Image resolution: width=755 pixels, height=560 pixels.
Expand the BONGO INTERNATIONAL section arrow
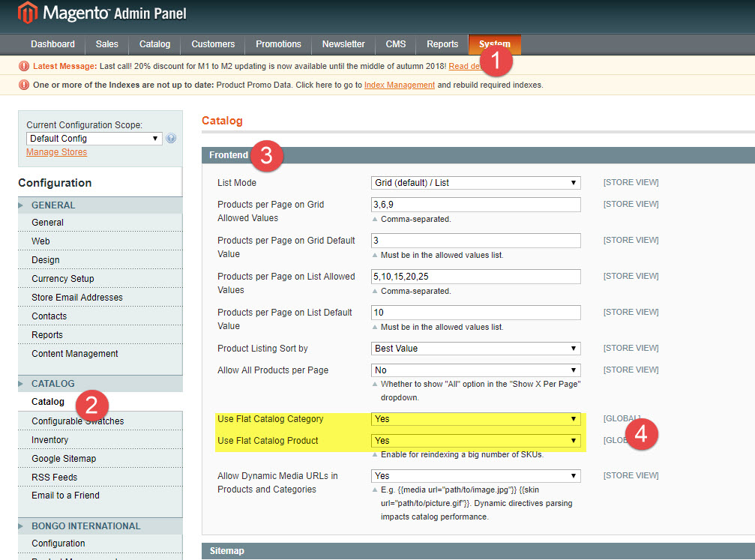click(22, 526)
